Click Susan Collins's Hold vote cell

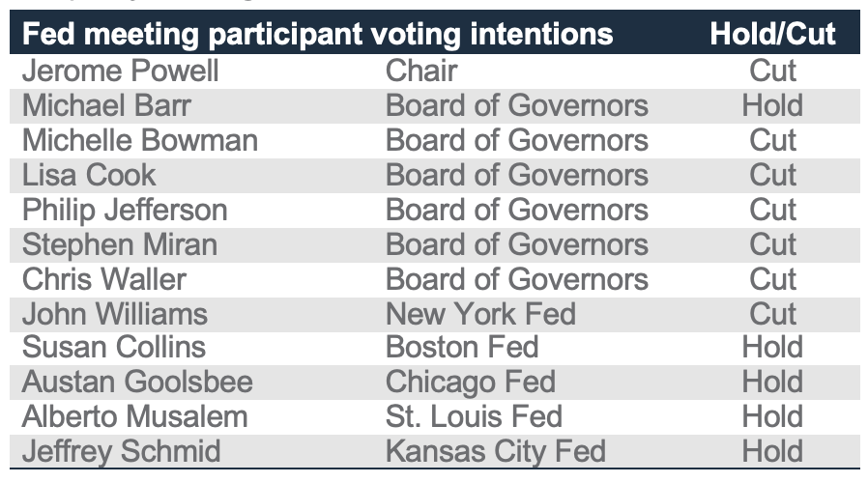[772, 348]
